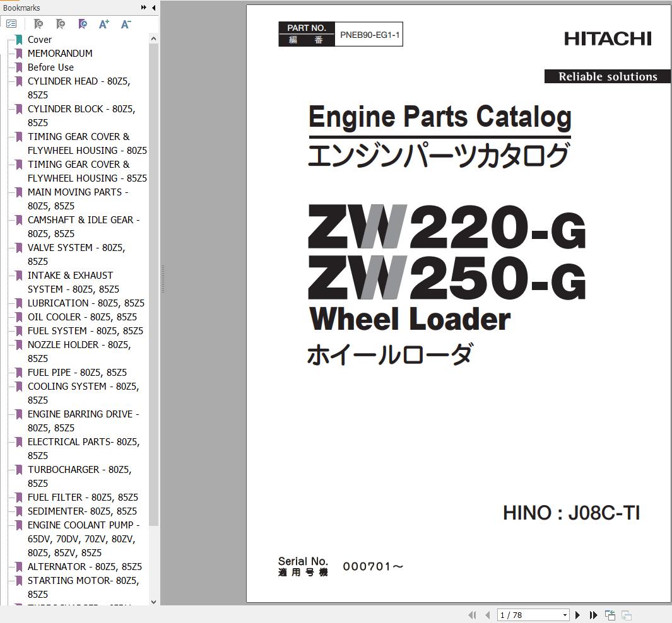Open the CYLINDER HEAD bookmark
Screen dimensions: 672x623
pyautogui.click(x=79, y=88)
